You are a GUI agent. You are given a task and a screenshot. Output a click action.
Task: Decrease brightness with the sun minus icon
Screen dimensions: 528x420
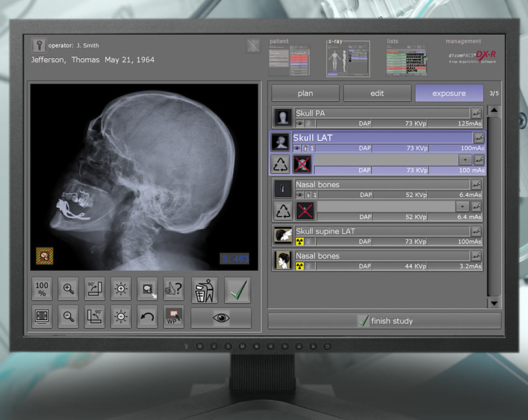click(120, 317)
